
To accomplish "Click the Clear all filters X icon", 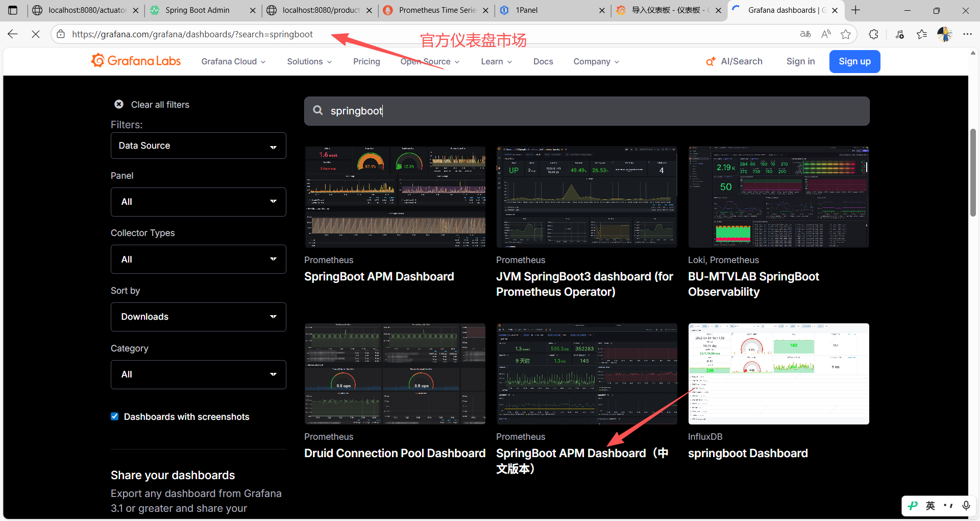I will (x=119, y=104).
